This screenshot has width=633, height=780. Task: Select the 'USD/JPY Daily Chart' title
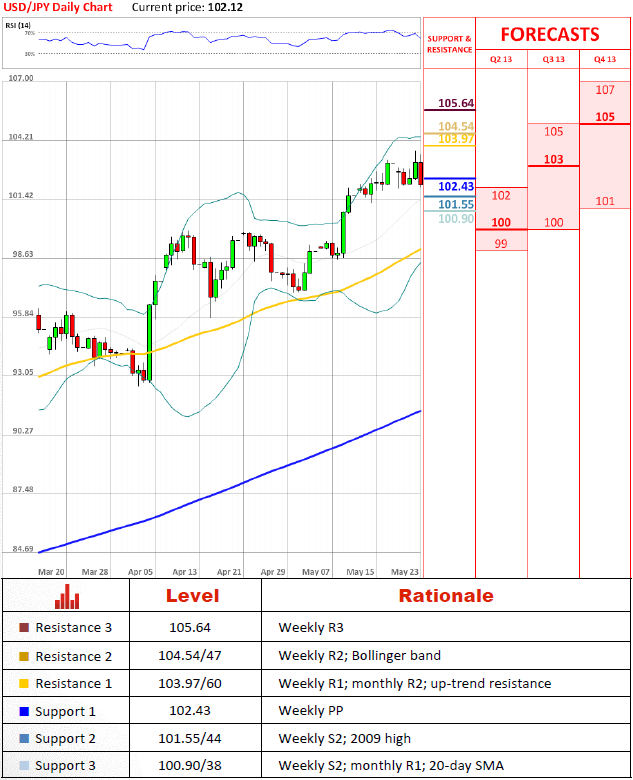coord(58,7)
